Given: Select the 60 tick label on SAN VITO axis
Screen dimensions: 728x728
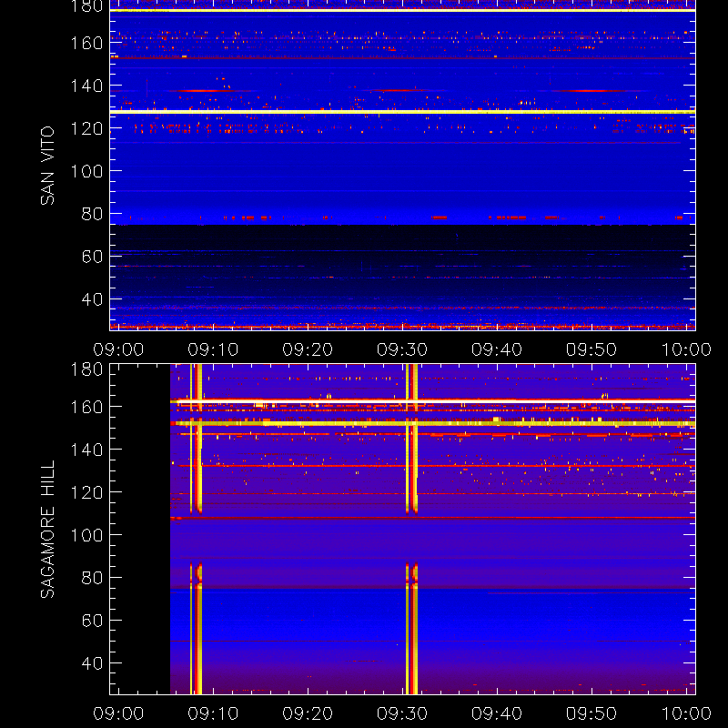Looking at the screenshot, I should [x=92, y=257].
